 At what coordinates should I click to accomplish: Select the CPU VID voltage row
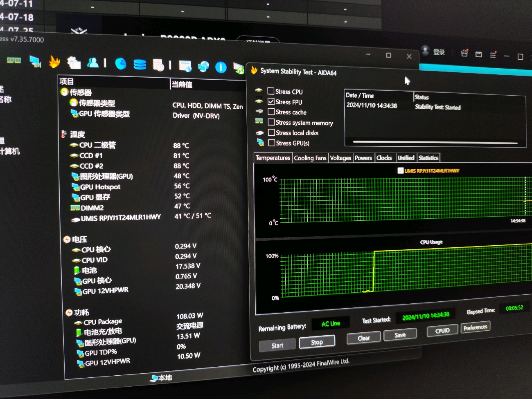tap(135, 258)
